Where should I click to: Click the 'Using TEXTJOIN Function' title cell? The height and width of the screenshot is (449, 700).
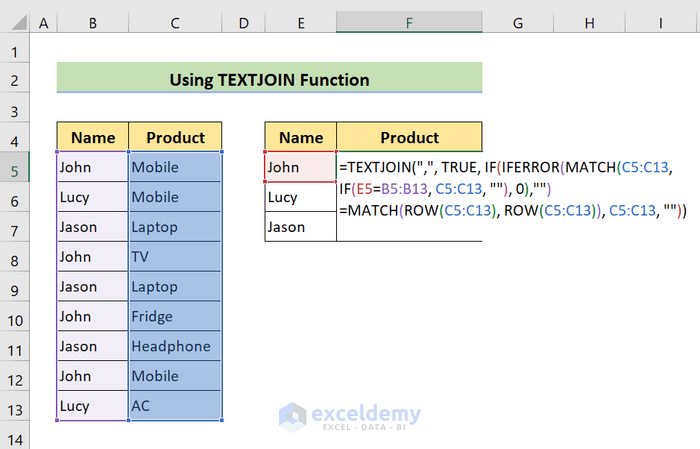pyautogui.click(x=269, y=79)
